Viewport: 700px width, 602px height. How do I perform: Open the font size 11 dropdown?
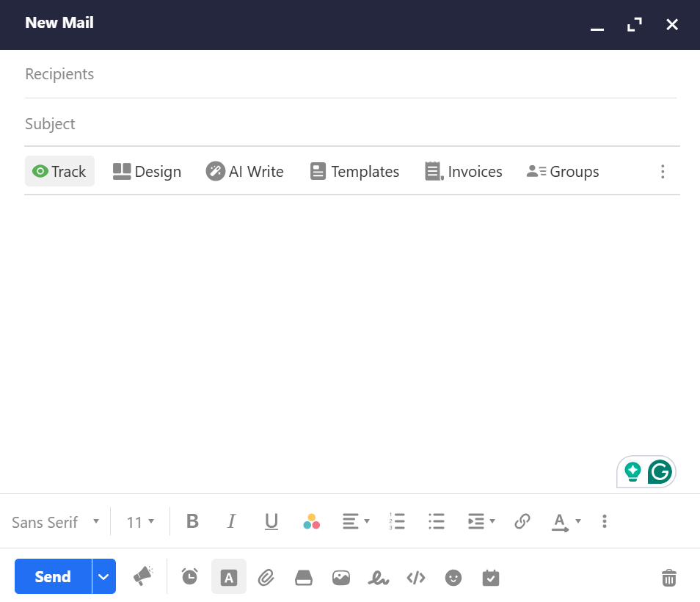140,522
